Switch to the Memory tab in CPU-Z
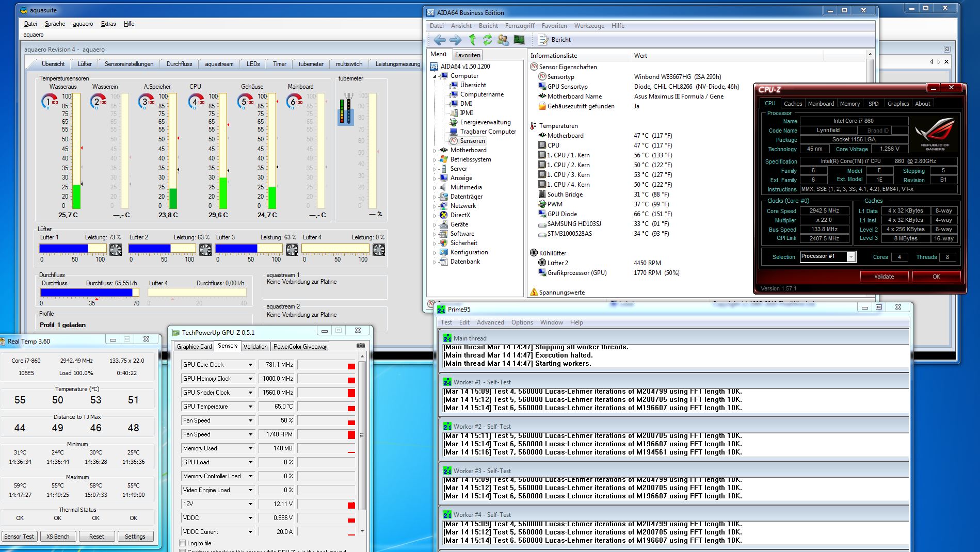The height and width of the screenshot is (552, 980). click(x=849, y=104)
